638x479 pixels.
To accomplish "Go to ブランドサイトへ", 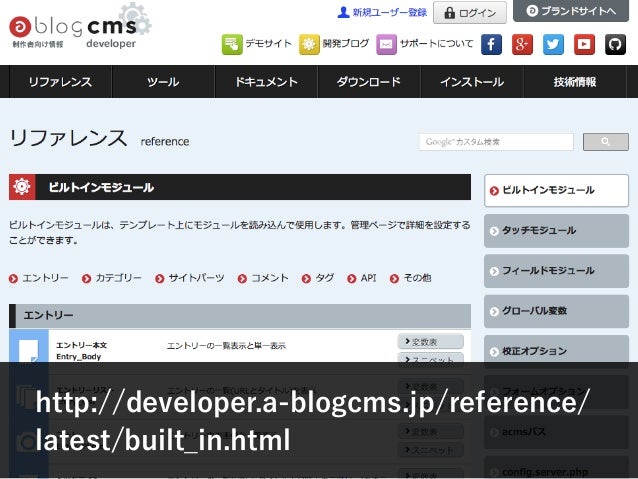I will [571, 11].
